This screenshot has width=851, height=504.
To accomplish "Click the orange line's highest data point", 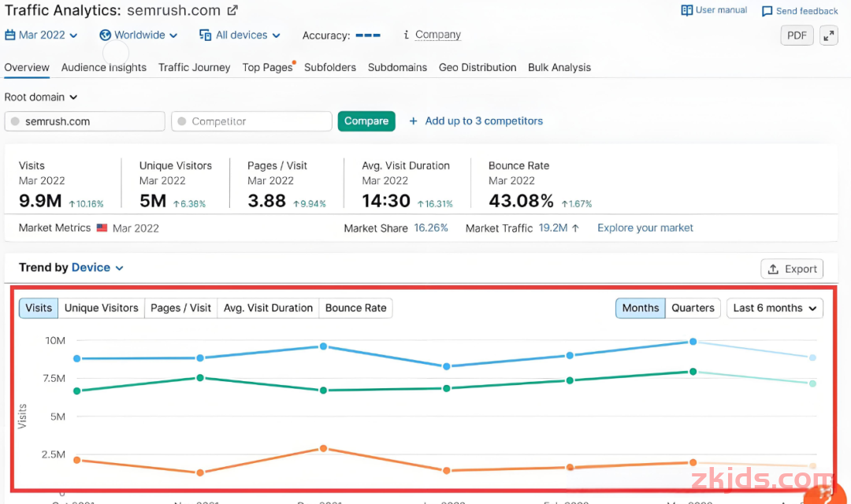I will tap(324, 449).
